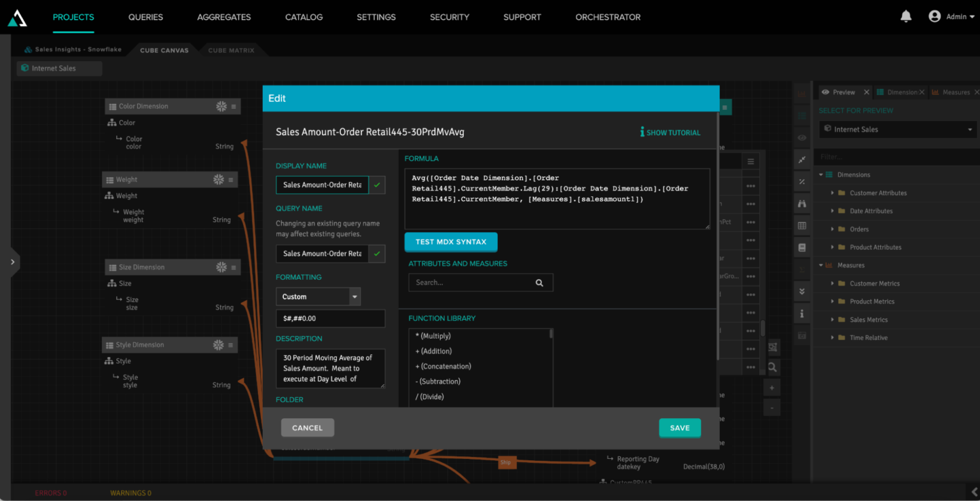Screen dimensions: 980x501
Task: Click the formula text area
Action: point(558,199)
